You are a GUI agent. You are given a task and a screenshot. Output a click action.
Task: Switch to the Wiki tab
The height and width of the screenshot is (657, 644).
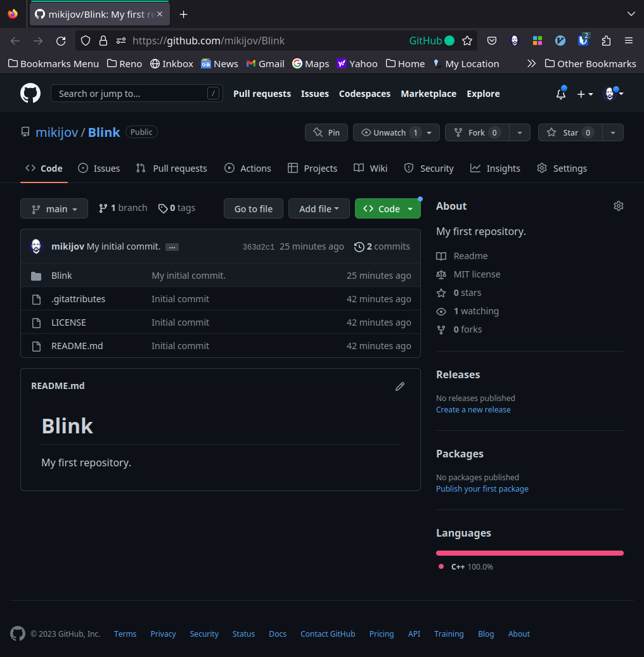point(371,169)
